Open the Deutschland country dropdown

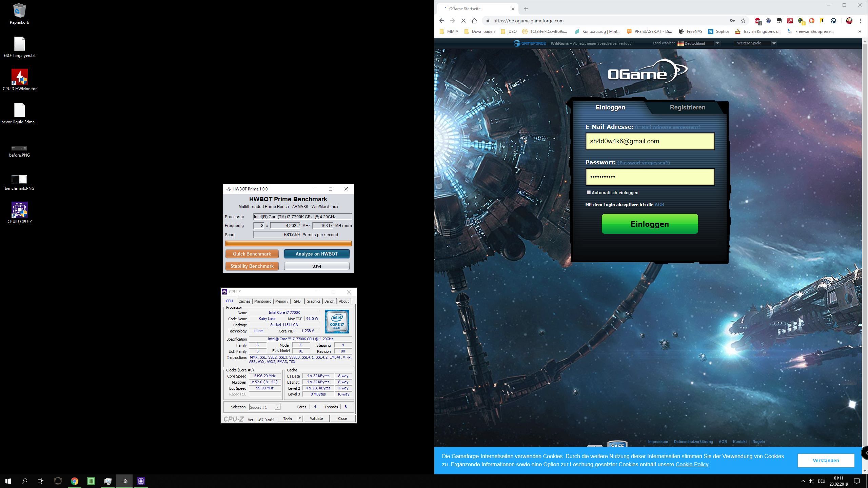[698, 43]
